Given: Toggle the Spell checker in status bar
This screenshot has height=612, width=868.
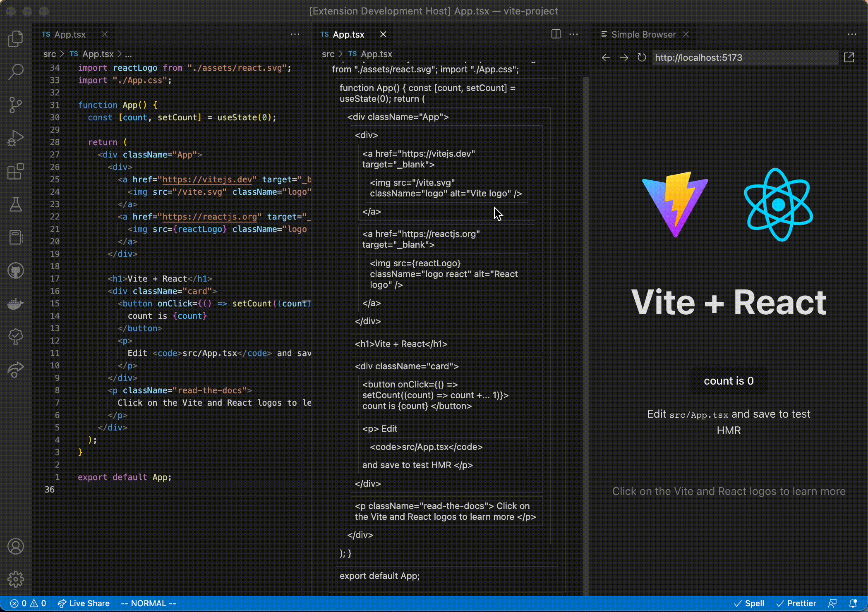Looking at the screenshot, I should click(749, 603).
